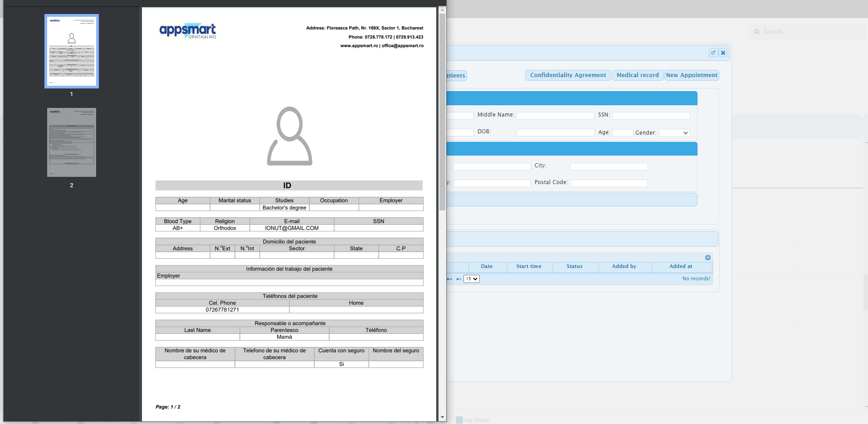Image resolution: width=868 pixels, height=424 pixels.
Task: Click the phone number 07267781271 in the PDF
Action: (x=222, y=310)
